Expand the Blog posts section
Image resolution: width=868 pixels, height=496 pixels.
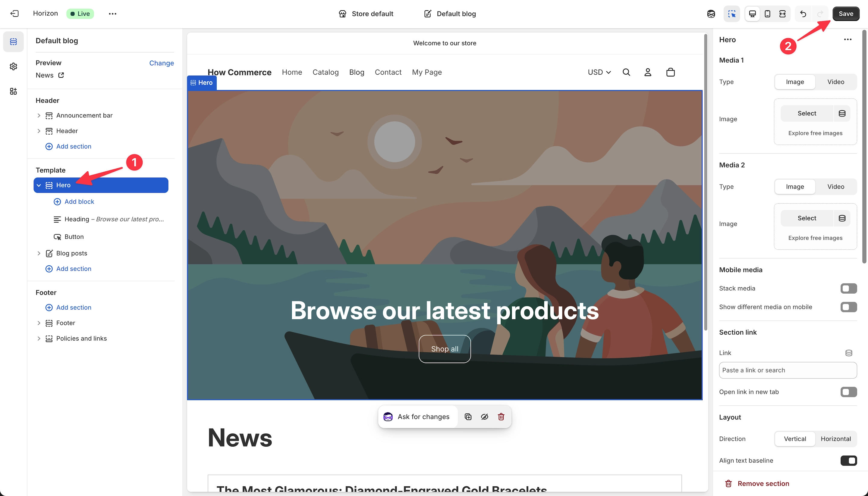[x=39, y=254]
